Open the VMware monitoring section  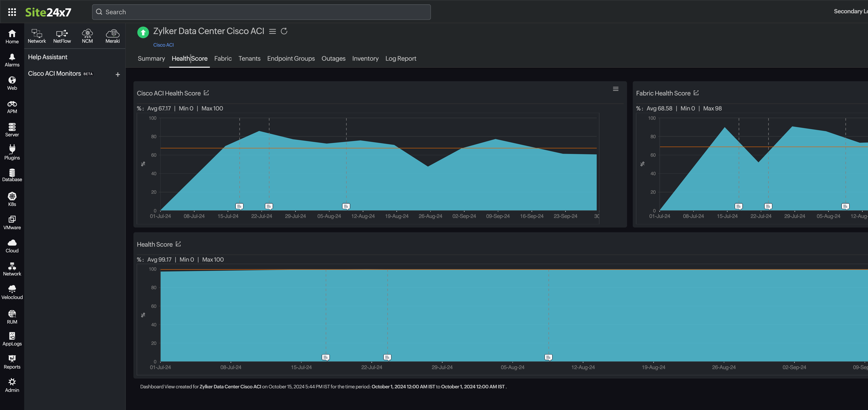coord(12,222)
